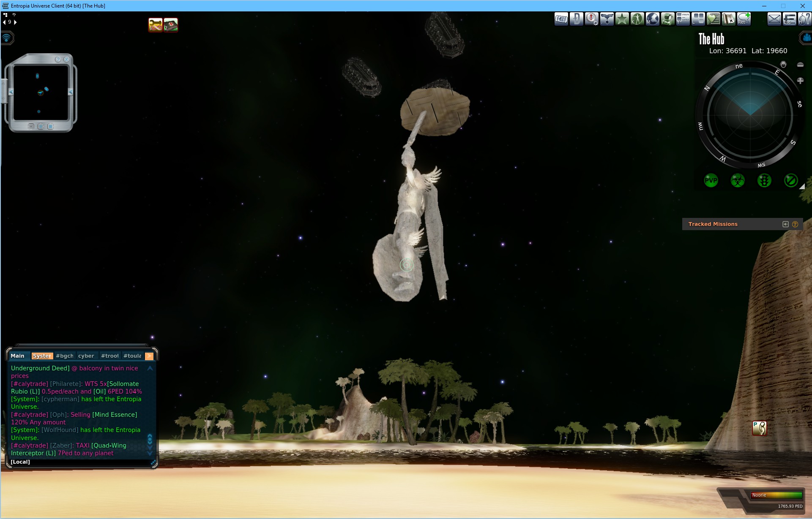Toggle middle minimap mode button

[41, 126]
